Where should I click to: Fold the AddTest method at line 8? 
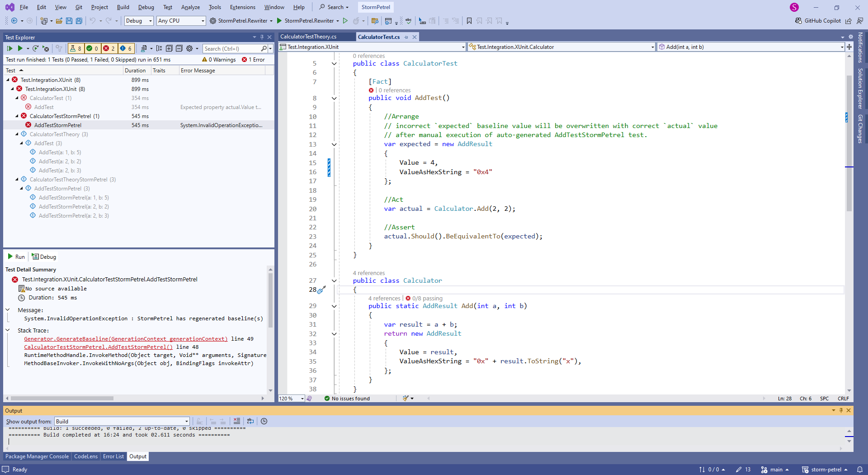(x=334, y=98)
